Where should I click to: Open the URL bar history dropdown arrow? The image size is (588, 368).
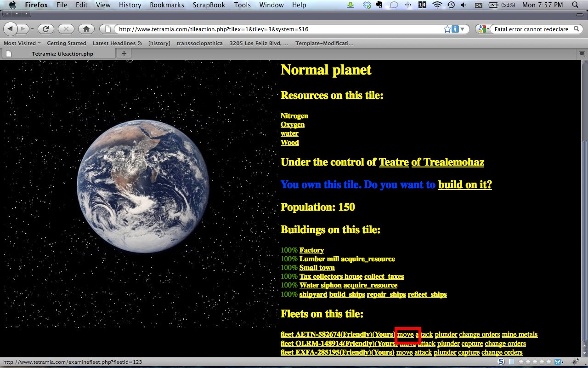[x=462, y=29]
